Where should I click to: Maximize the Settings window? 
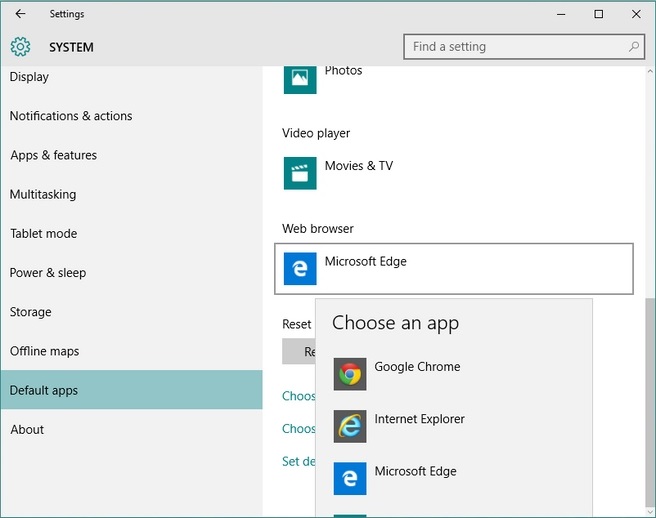(599, 14)
